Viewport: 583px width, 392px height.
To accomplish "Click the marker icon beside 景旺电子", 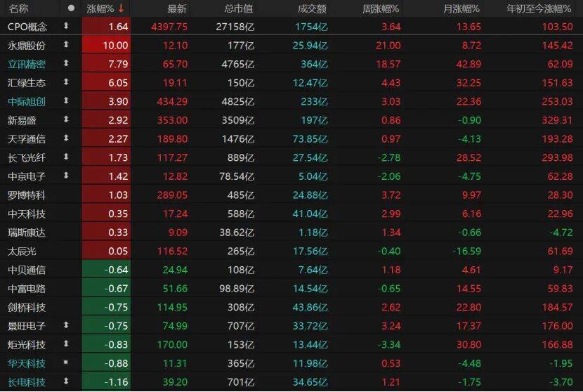I will pyautogui.click(x=67, y=326).
